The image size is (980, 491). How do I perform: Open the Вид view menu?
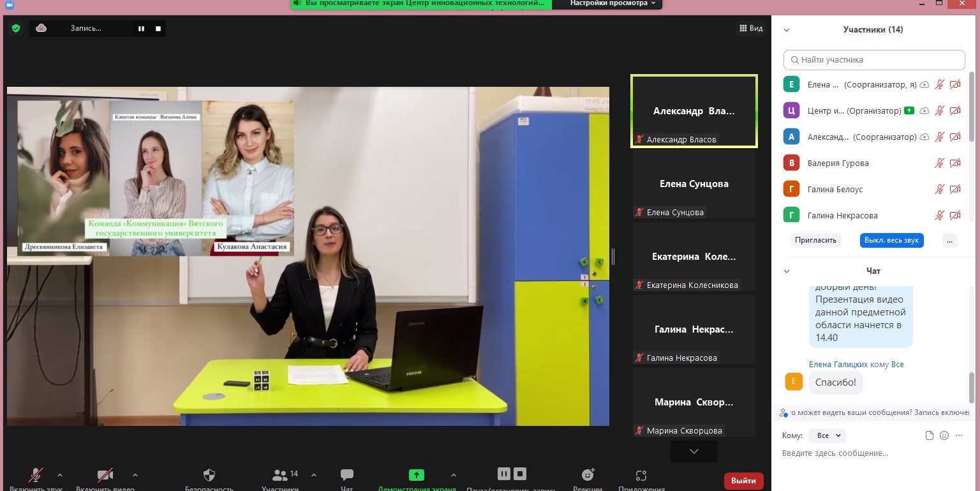click(751, 28)
